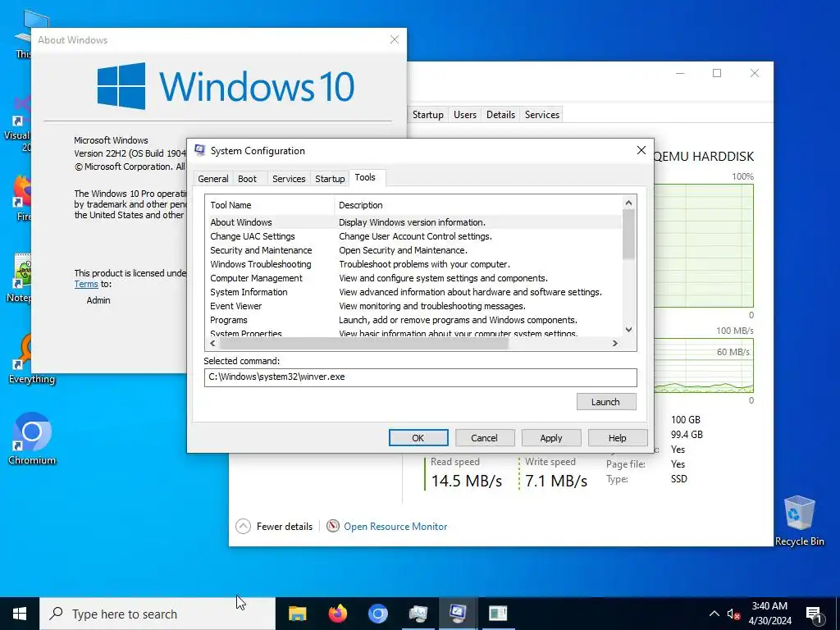
Task: Click the horizontal scroll left arrow
Action: [x=212, y=344]
